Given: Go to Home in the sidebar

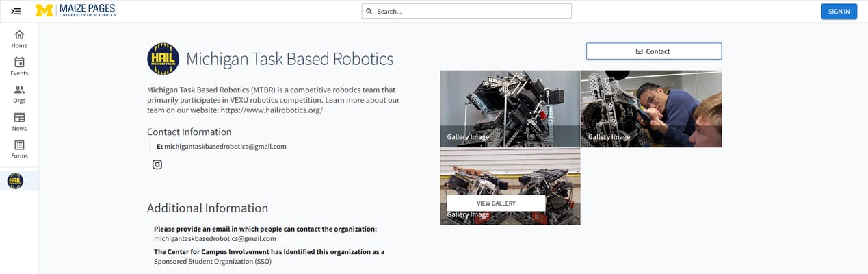Looking at the screenshot, I should coord(19,39).
